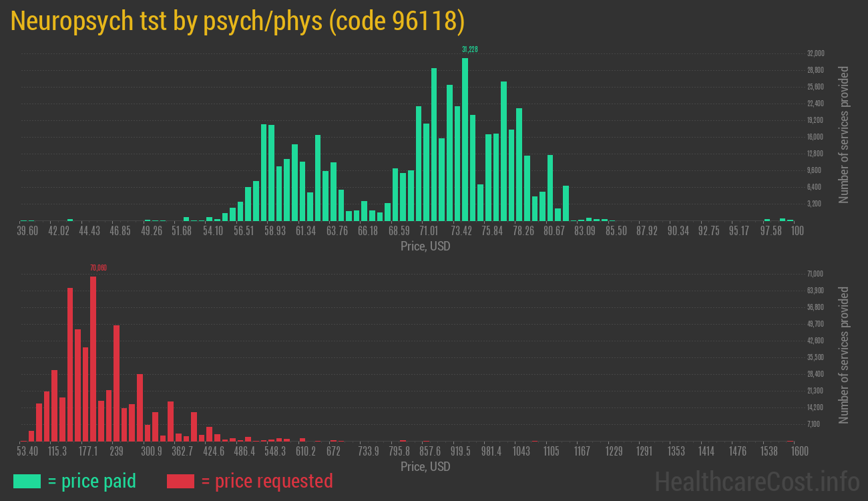Click the Price, USD label on top chart

coord(425,246)
